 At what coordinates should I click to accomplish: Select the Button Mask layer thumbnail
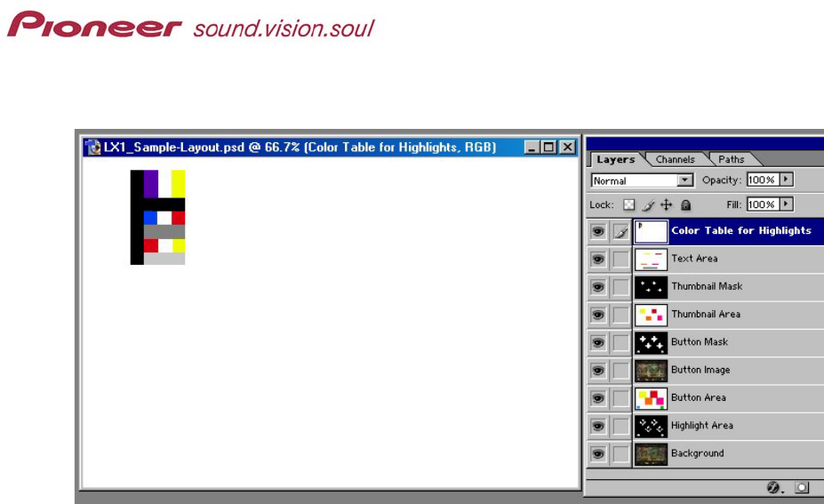pos(651,342)
